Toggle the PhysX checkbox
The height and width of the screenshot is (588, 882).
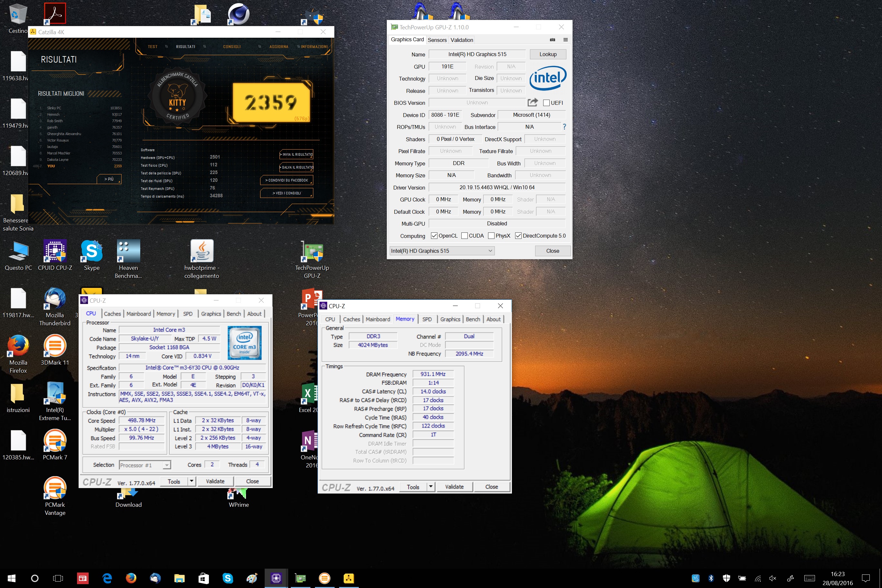(x=491, y=236)
